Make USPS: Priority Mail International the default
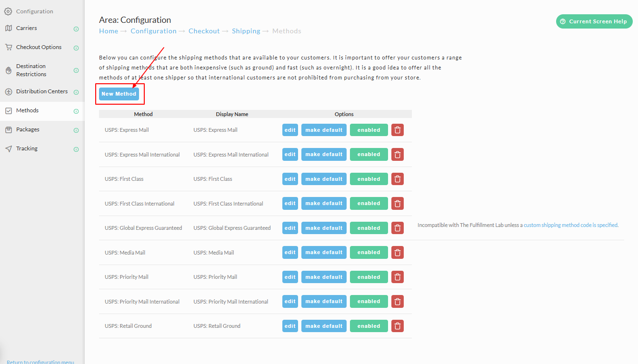Image resolution: width=638 pixels, height=364 pixels. click(324, 301)
